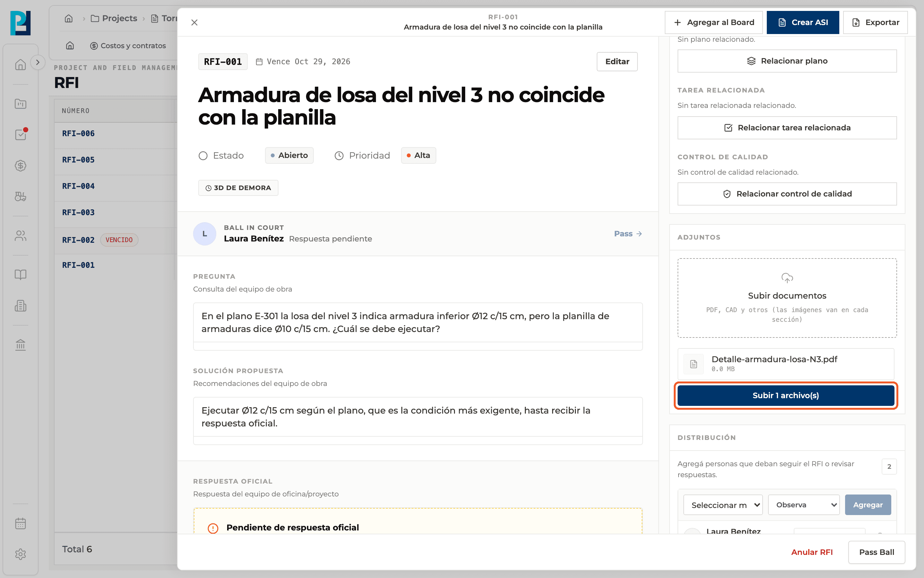924x578 pixels.
Task: Open the machinery tractor icon in sidebar
Action: (21, 197)
